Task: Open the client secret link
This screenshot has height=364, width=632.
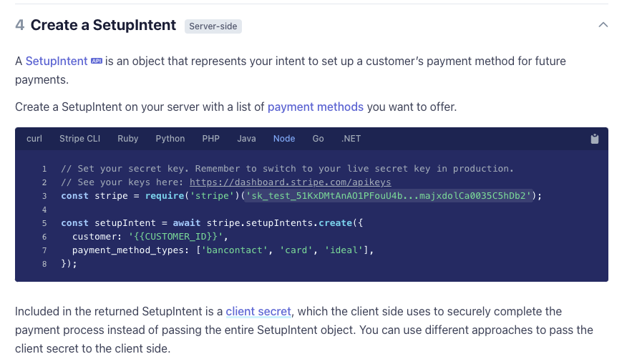Action: 258,312
